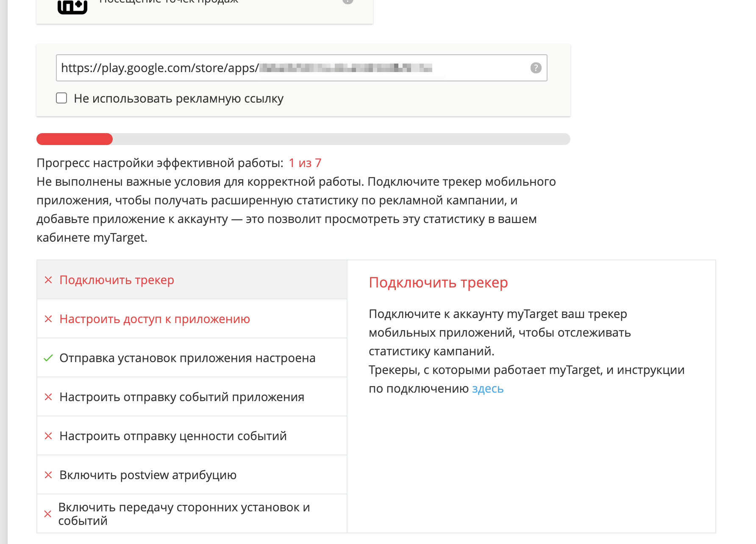Open the "Настроить доступ к приложению" step
The width and height of the screenshot is (756, 544).
(x=155, y=319)
